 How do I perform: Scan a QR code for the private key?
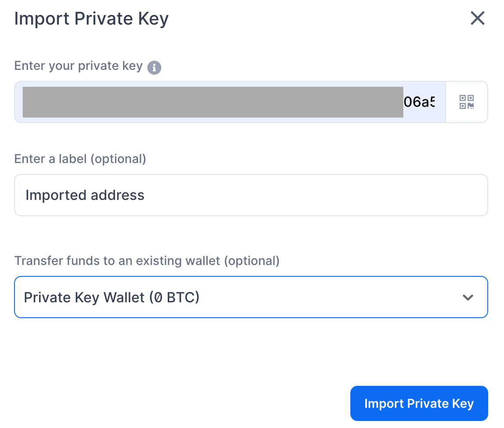click(x=466, y=102)
